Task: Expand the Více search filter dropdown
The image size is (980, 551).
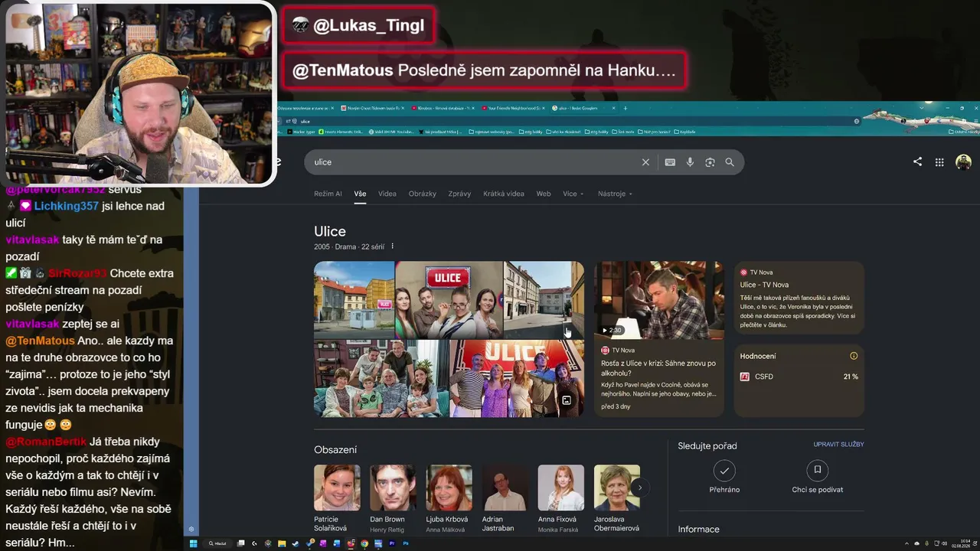Action: pyautogui.click(x=573, y=194)
